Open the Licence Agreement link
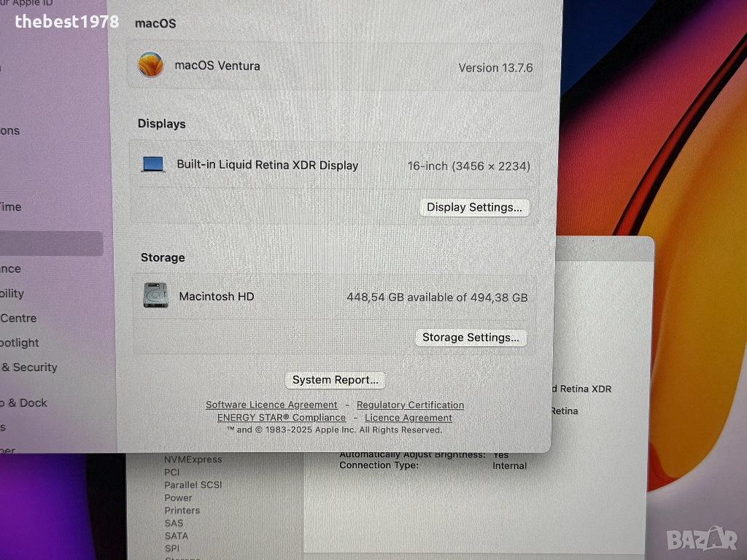 click(409, 418)
